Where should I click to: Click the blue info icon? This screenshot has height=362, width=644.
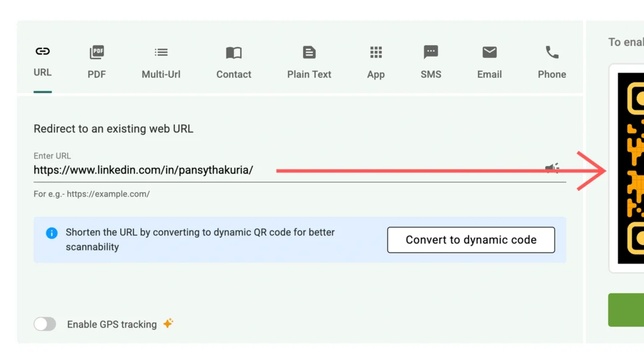pos(52,233)
